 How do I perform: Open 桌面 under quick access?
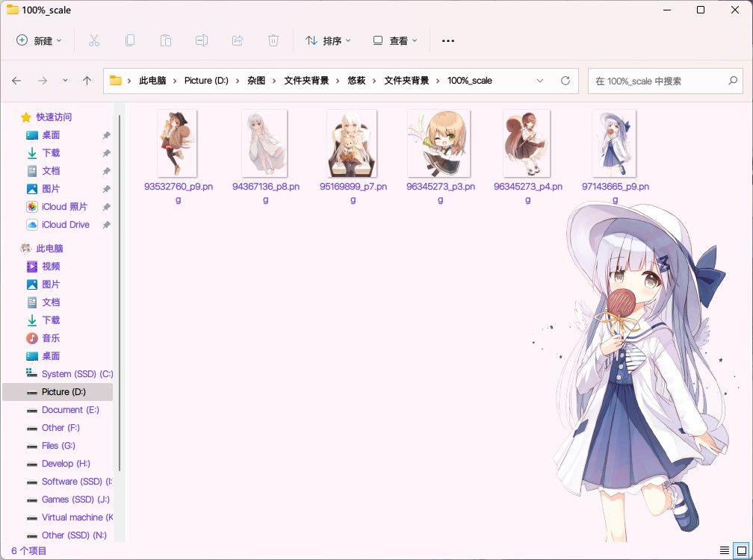51,135
